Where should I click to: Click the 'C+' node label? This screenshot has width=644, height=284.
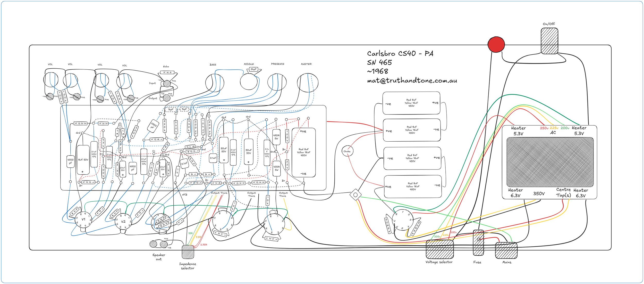pos(154,151)
